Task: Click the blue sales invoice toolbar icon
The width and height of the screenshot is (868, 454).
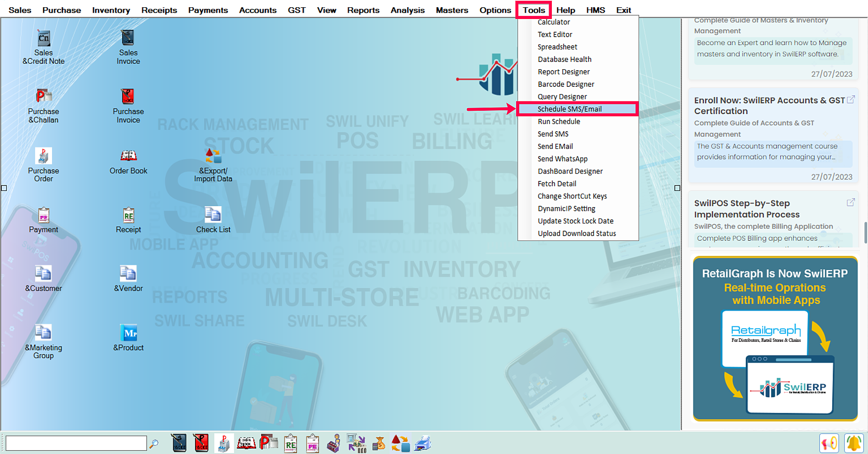Action: pos(179,443)
